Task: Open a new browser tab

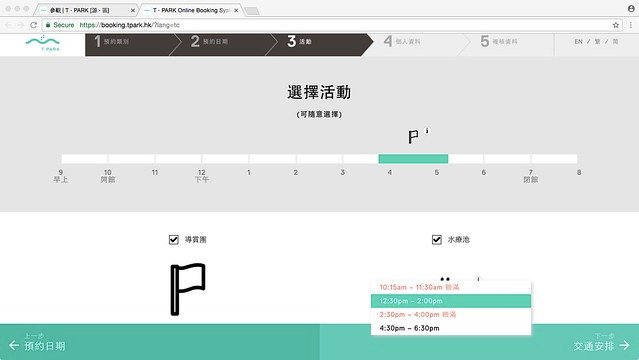Action: click(x=252, y=11)
